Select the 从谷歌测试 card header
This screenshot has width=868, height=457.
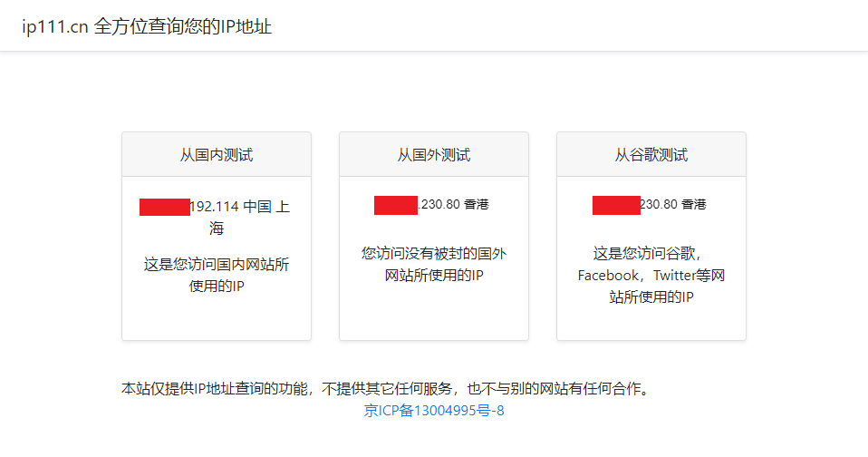point(651,154)
